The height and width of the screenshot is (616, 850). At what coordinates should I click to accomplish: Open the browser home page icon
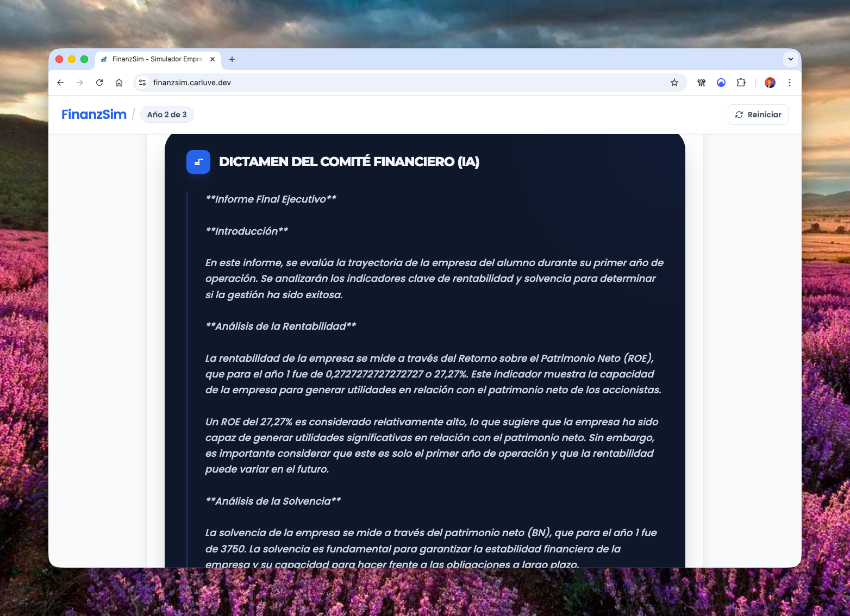point(119,83)
